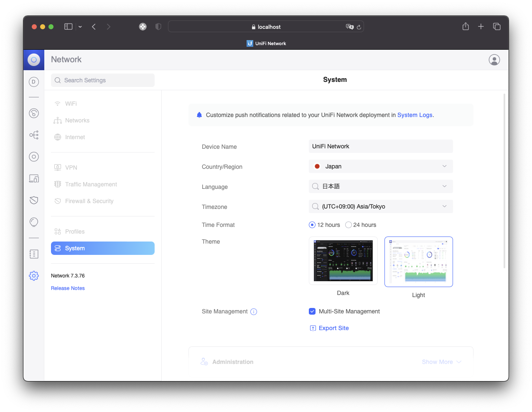Open the Timezone dropdown showing Asia/Tokyo
Image resolution: width=532 pixels, height=412 pixels.
[381, 206]
